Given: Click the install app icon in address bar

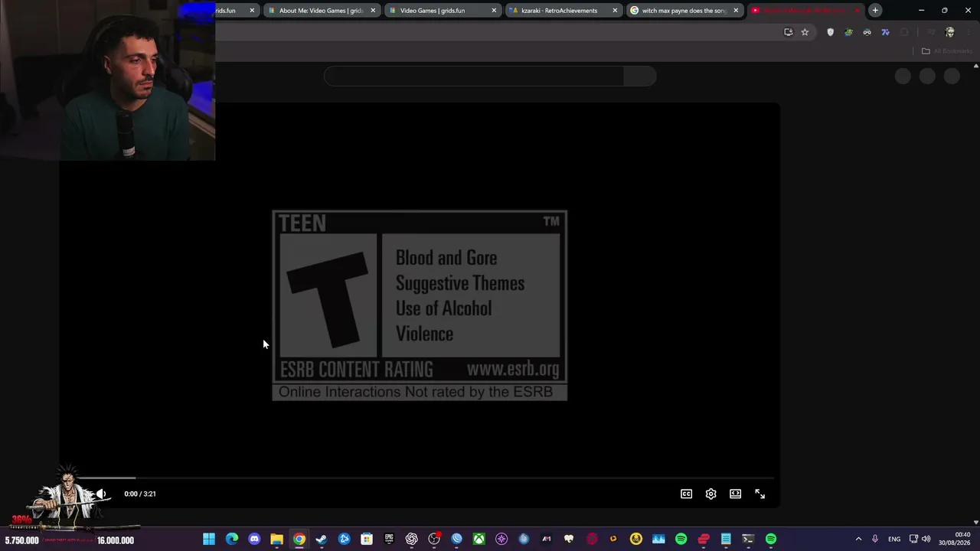Looking at the screenshot, I should point(788,32).
